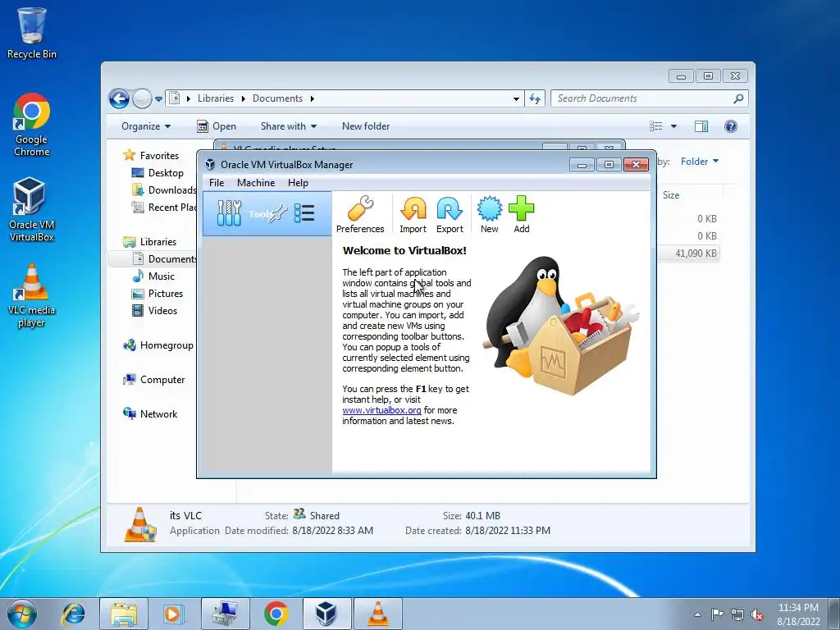Select the Documents library in the sidebar

164,258
